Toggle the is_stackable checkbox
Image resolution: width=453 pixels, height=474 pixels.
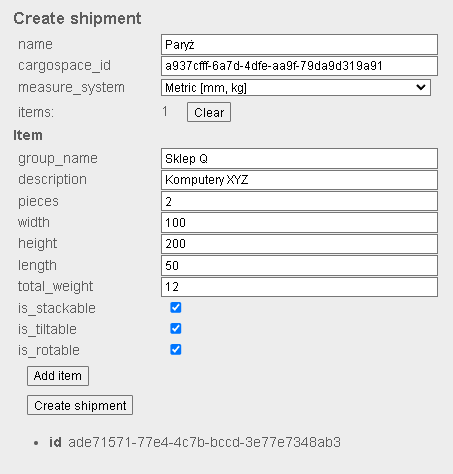click(176, 307)
